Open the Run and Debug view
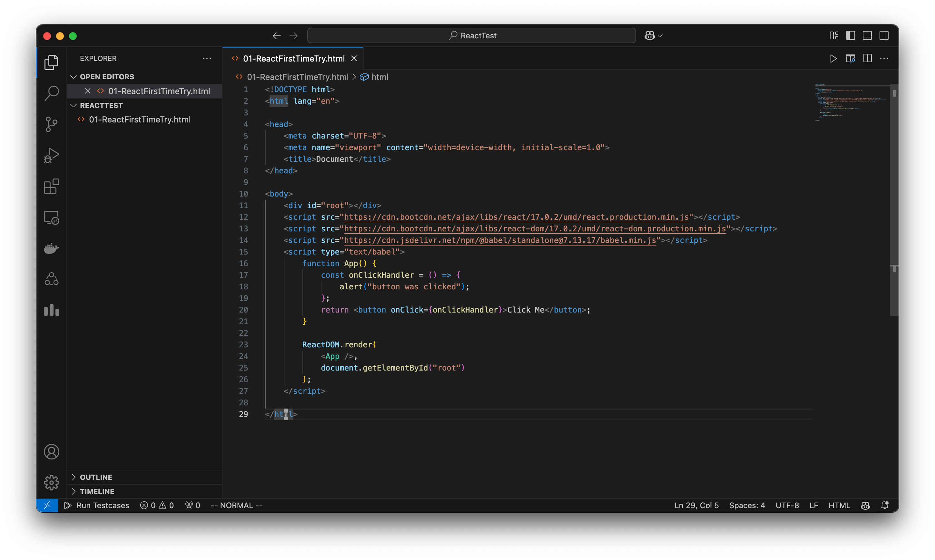 pyautogui.click(x=51, y=155)
